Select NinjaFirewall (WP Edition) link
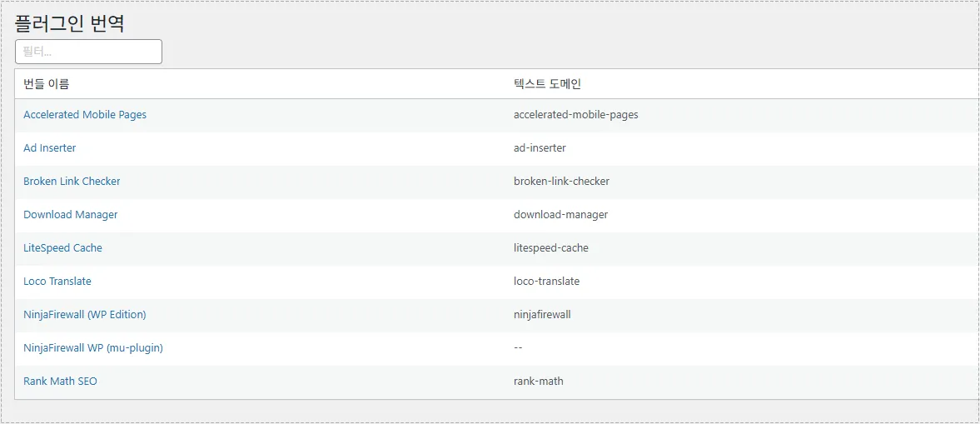Image resolution: width=980 pixels, height=424 pixels. [x=85, y=315]
